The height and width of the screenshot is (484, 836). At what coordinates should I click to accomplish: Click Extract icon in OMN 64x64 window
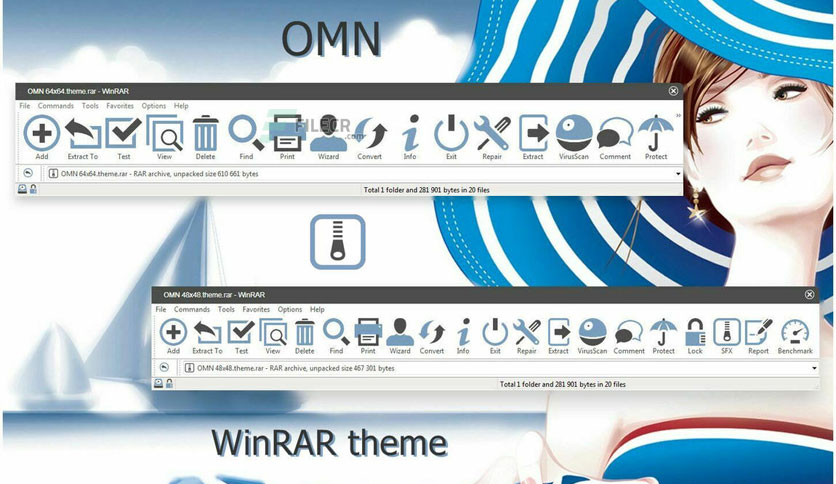click(533, 133)
